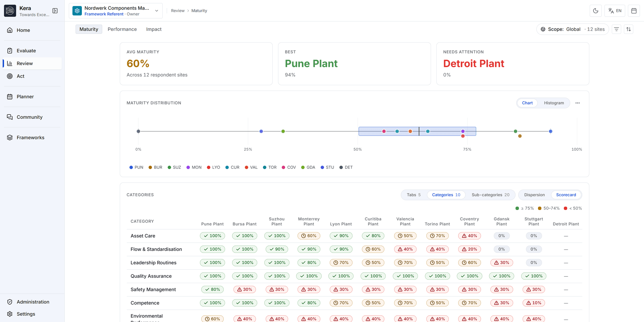Expand the Nordwerk Components framework dropdown
This screenshot has height=322, width=644.
point(116,11)
